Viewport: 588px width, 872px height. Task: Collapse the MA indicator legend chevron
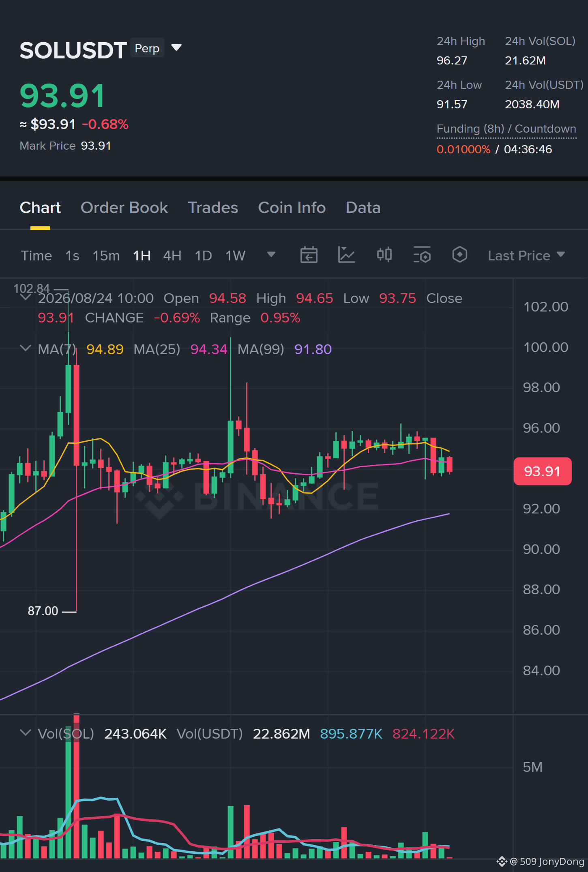point(25,348)
